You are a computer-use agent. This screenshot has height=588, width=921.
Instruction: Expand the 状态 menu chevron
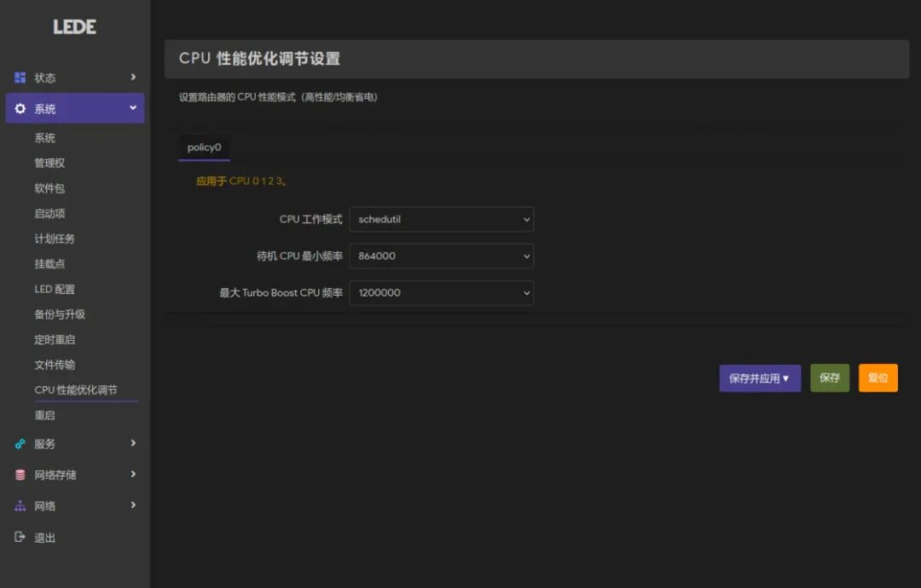pos(133,77)
